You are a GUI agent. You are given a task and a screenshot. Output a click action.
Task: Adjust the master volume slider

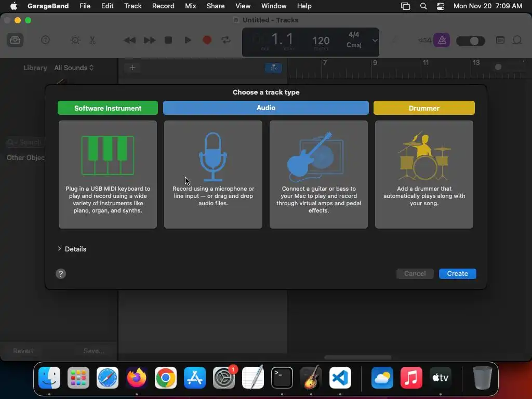pyautogui.click(x=470, y=41)
